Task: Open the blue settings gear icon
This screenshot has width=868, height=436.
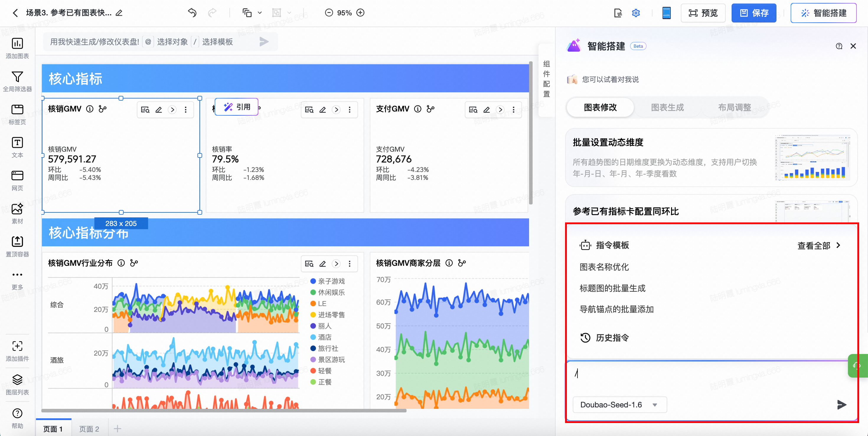Action: (x=635, y=13)
